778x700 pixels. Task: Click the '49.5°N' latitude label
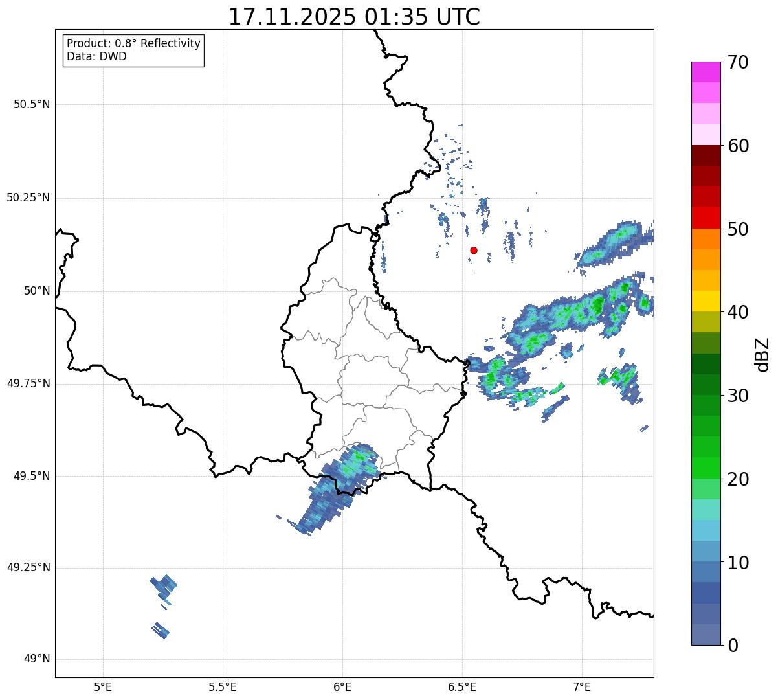point(32,476)
